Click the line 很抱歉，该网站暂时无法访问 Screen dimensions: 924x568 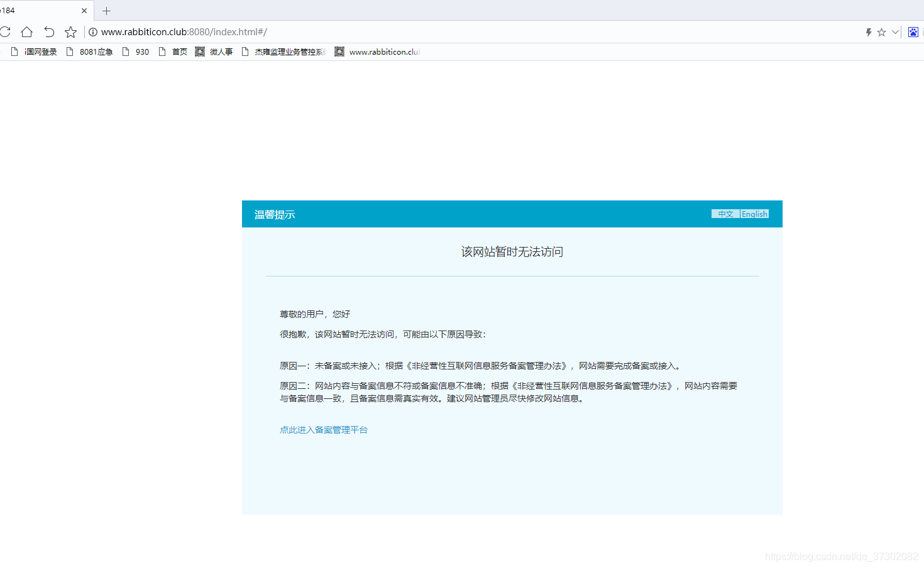pyautogui.click(x=383, y=334)
